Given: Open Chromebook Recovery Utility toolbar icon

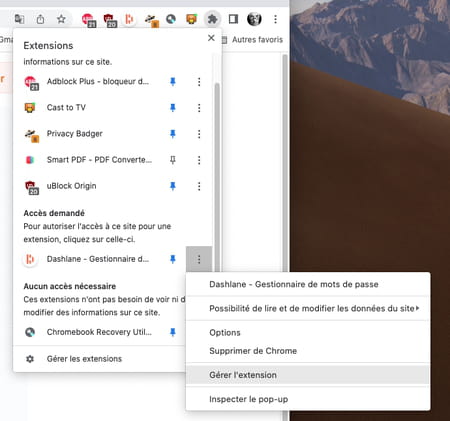Looking at the screenshot, I should (x=171, y=19).
